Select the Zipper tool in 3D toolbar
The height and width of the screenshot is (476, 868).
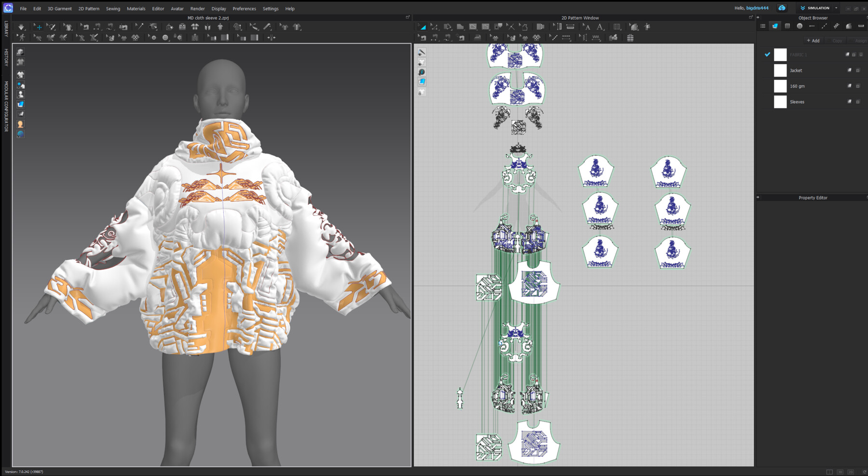pyautogui.click(x=195, y=38)
